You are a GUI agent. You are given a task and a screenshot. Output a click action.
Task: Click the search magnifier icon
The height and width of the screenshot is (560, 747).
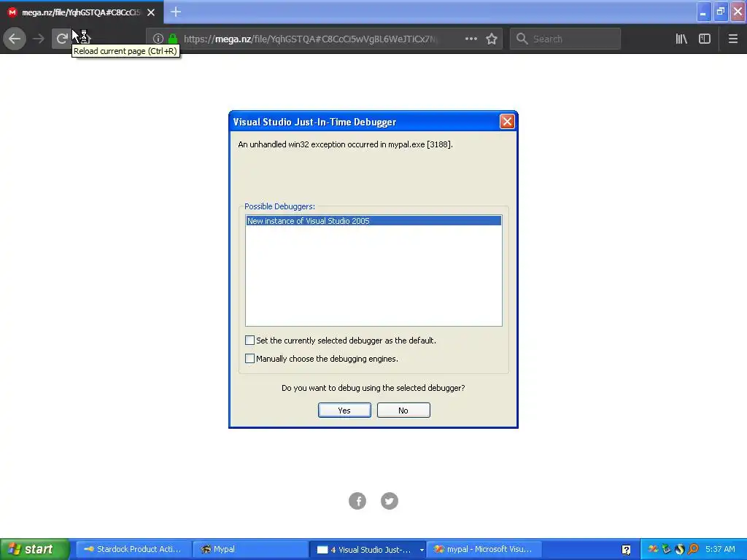click(x=522, y=39)
